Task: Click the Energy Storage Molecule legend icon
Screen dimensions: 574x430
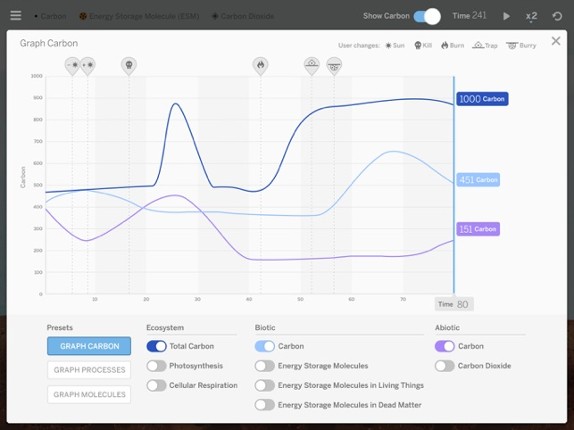Action: tap(83, 16)
